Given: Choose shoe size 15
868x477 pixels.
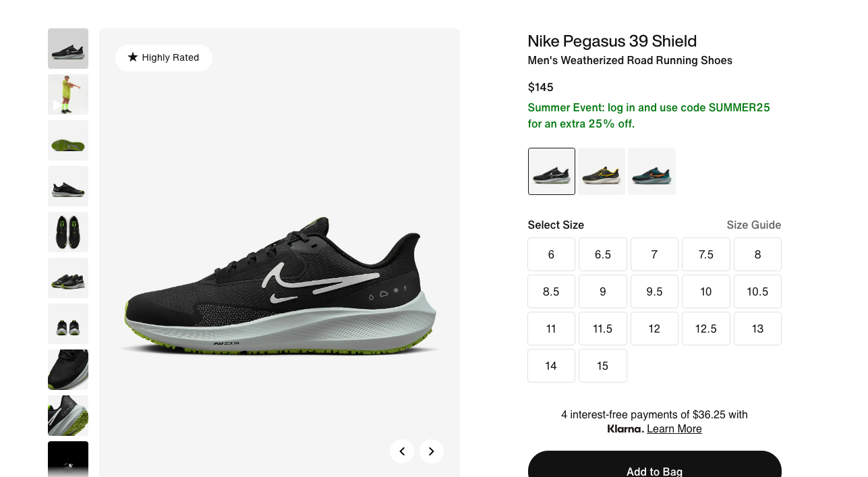Looking at the screenshot, I should pyautogui.click(x=603, y=366).
